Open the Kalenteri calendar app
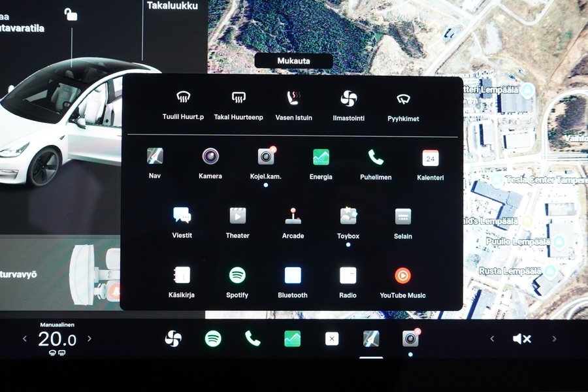 431,159
